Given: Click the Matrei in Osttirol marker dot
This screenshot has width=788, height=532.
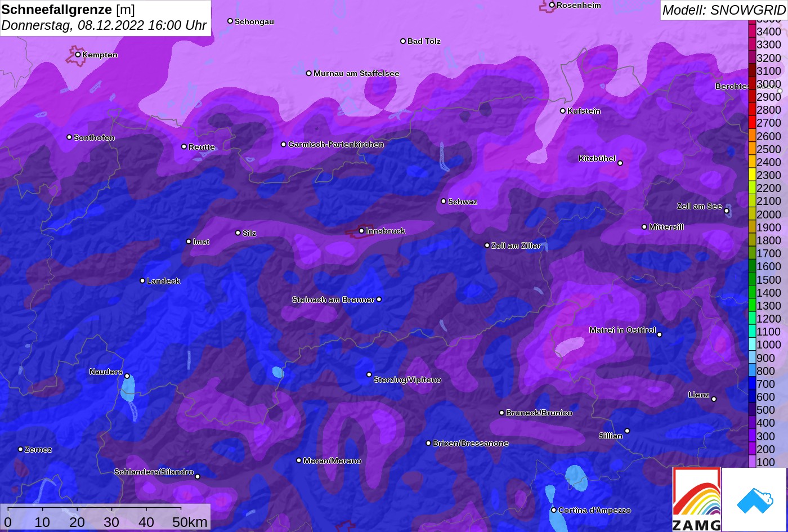Looking at the screenshot, I should [x=660, y=334].
